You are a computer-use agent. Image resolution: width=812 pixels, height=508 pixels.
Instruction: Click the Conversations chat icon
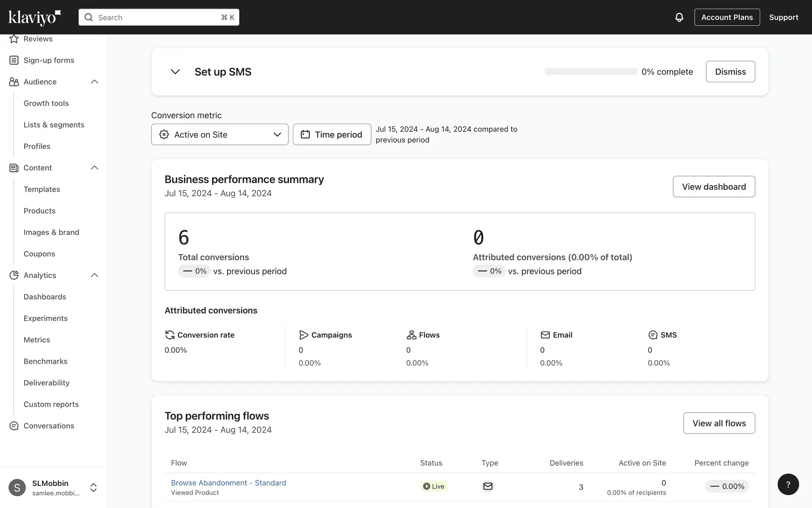click(x=14, y=426)
